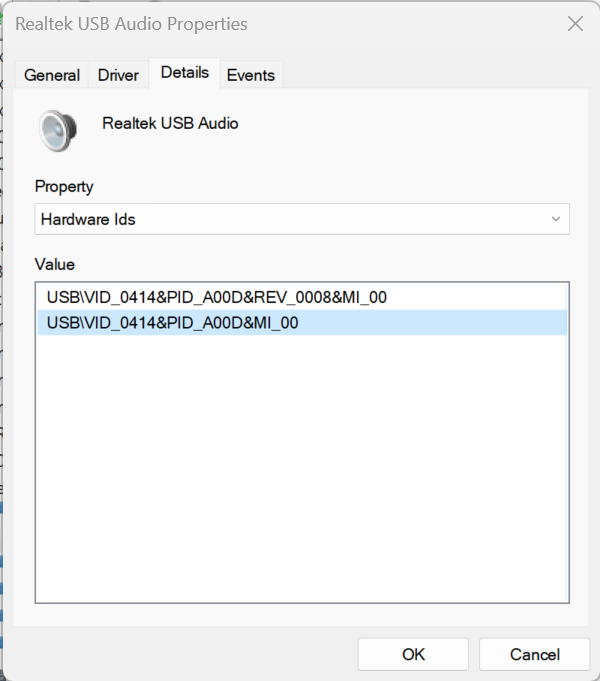Switch to the General tab
This screenshot has height=681, width=600.
pos(52,75)
